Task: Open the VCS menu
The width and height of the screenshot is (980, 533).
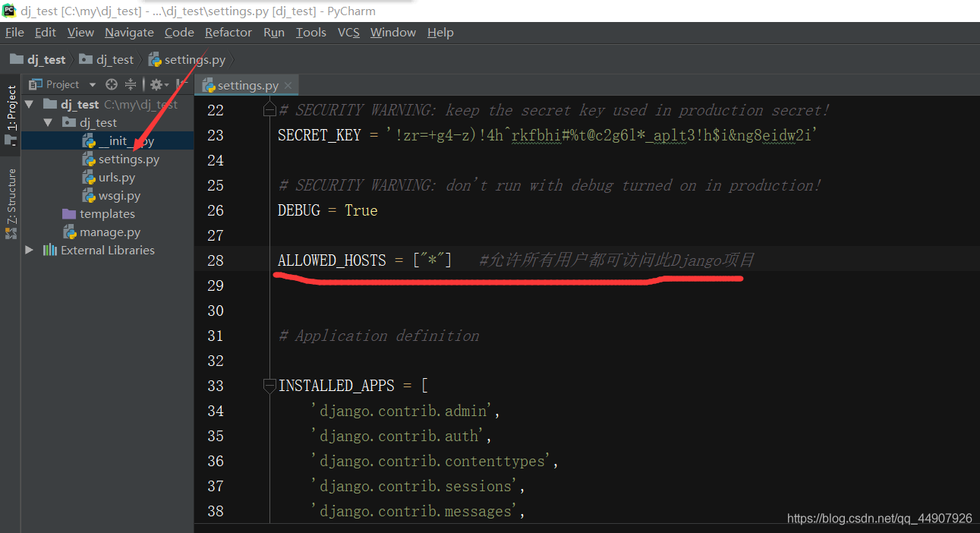Action: (348, 33)
